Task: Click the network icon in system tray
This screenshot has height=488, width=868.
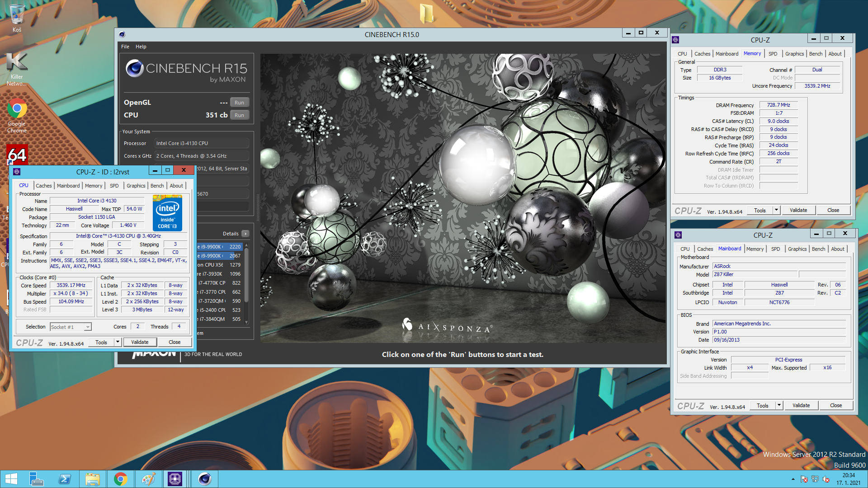Action: [x=815, y=479]
